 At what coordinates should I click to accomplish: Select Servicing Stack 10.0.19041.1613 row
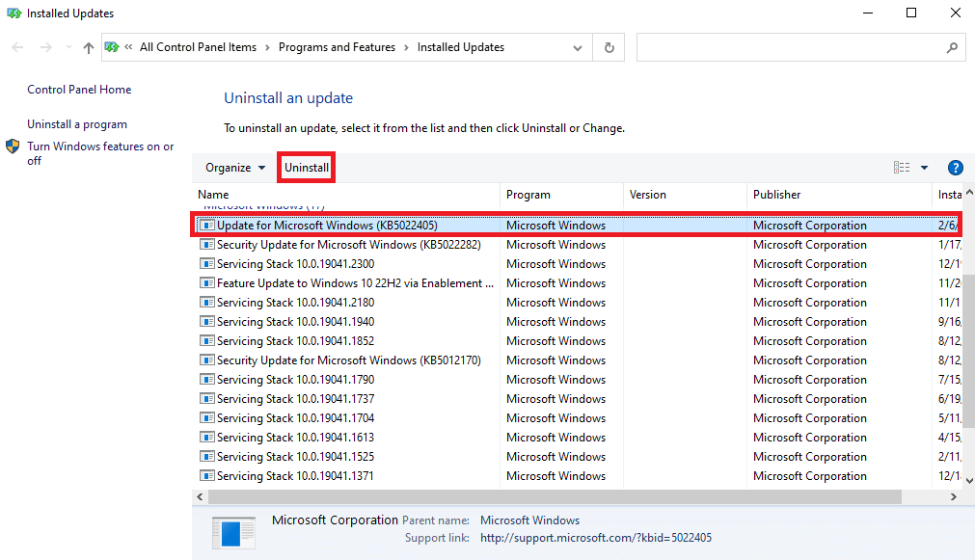pyautogui.click(x=577, y=438)
